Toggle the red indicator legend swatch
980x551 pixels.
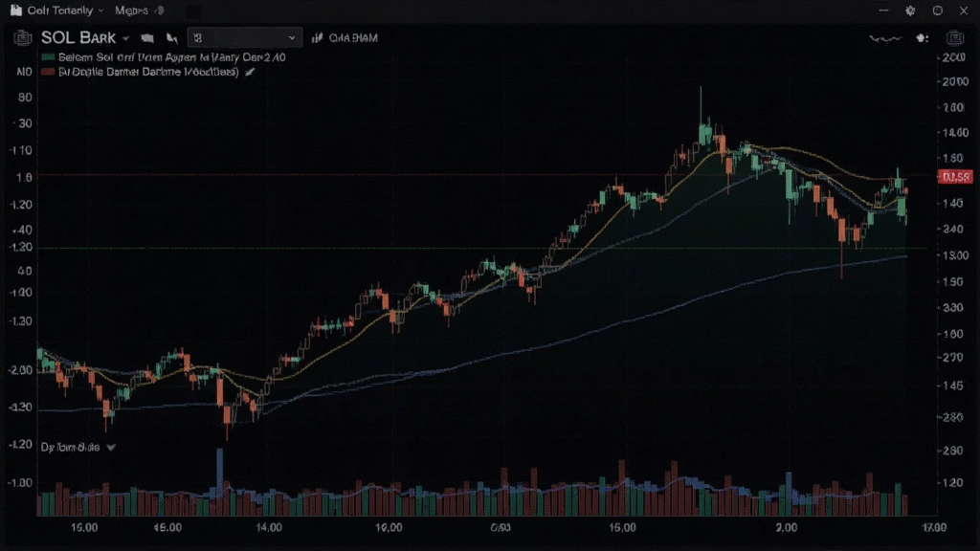pyautogui.click(x=48, y=72)
